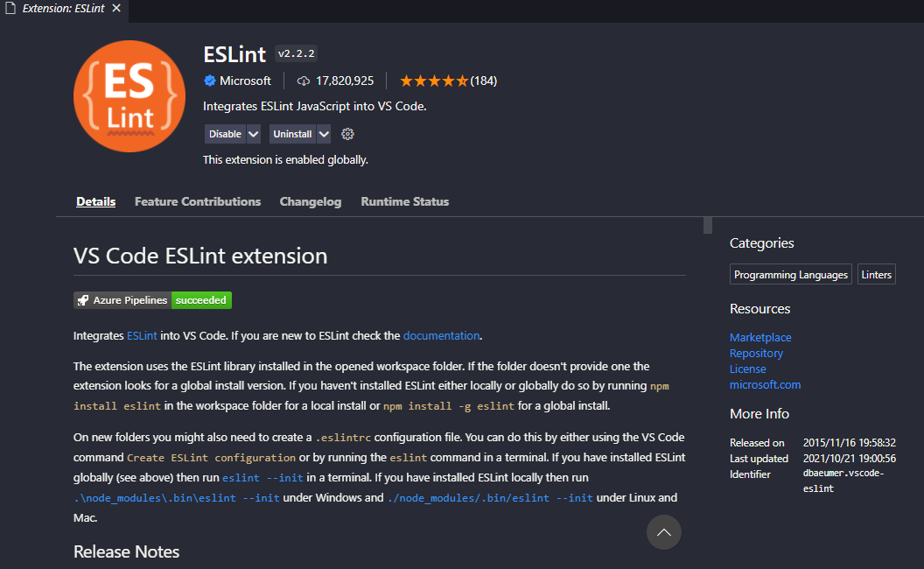
Task: Click the five-star rating
Action: pyautogui.click(x=434, y=81)
